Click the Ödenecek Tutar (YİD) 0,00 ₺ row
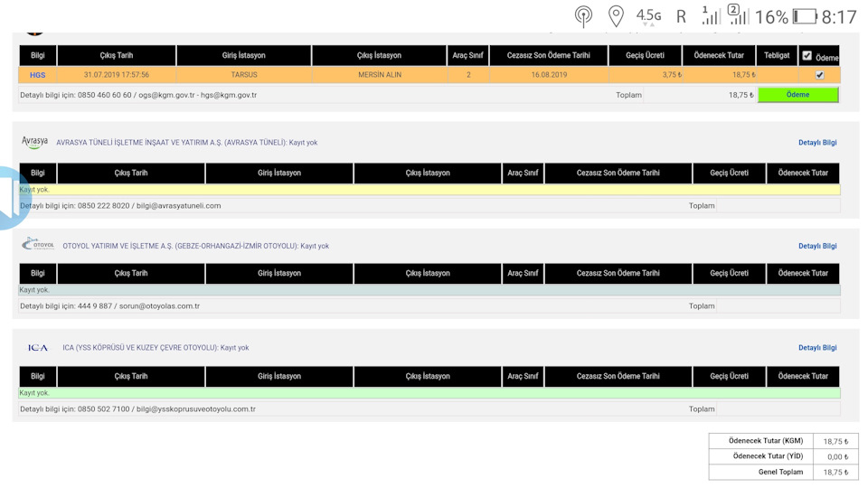The width and height of the screenshot is (868, 488). click(x=783, y=456)
